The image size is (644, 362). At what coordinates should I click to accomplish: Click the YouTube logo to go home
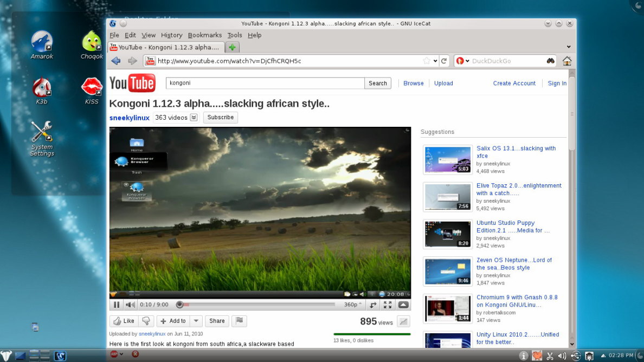[133, 83]
